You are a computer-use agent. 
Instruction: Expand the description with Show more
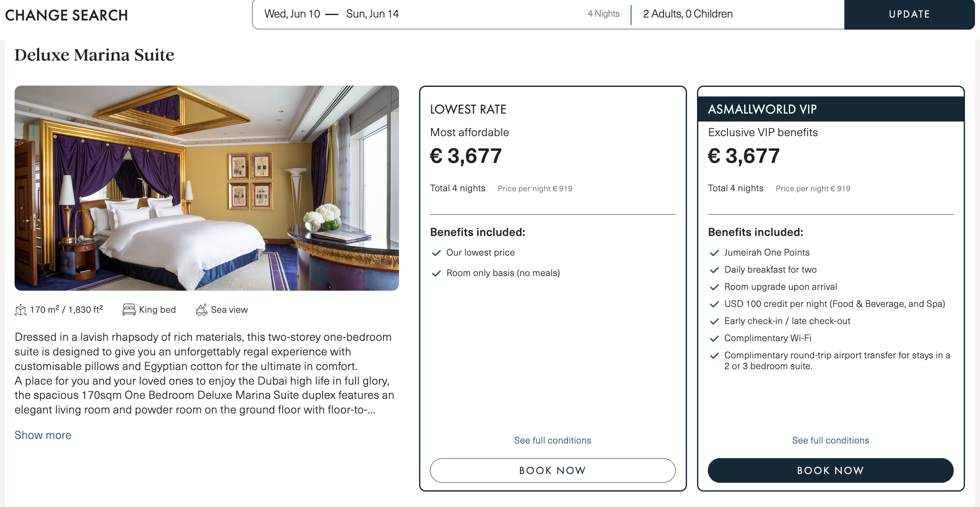[43, 435]
